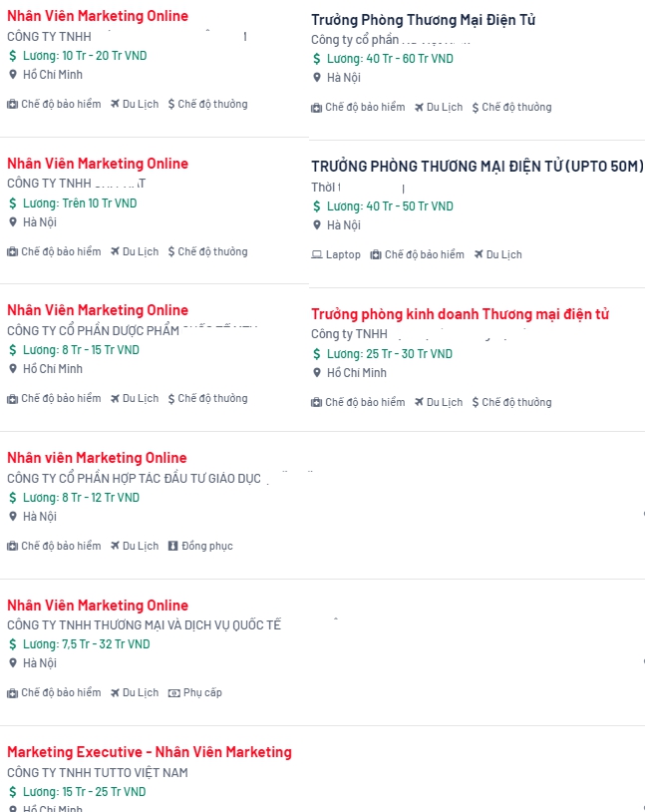645x812 pixels.
Task: Click company CÔNG TY TNHH TUTTO VIỆT NAM
Action: (x=98, y=772)
